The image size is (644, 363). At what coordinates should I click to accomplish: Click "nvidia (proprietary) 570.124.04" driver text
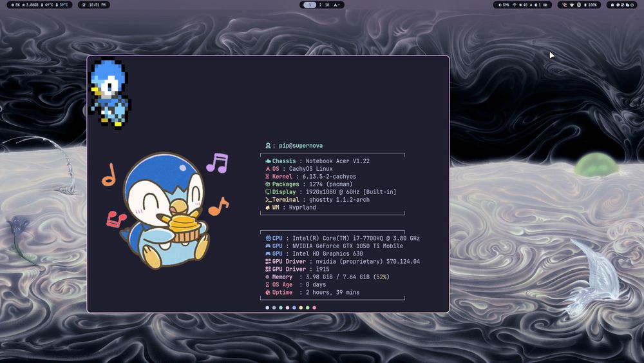(x=368, y=262)
